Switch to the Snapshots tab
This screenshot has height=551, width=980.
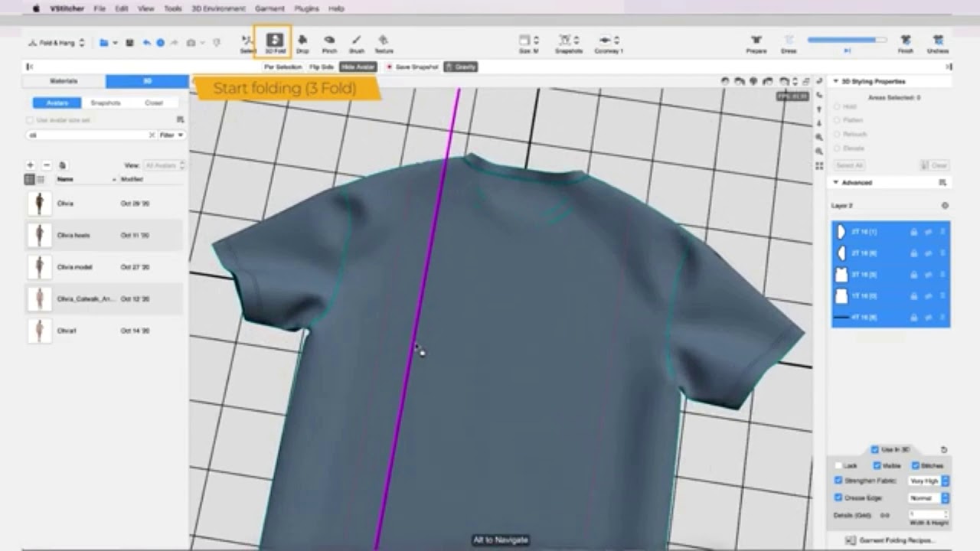(106, 103)
